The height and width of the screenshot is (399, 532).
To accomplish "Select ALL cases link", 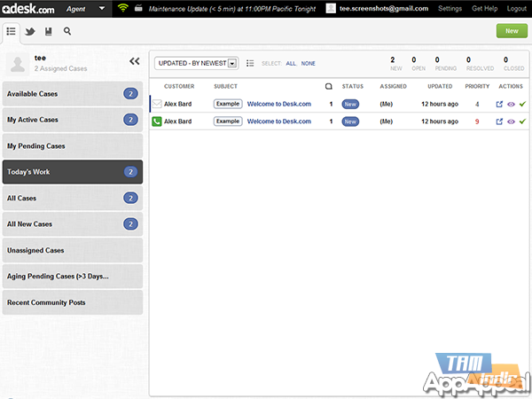I will (291, 64).
